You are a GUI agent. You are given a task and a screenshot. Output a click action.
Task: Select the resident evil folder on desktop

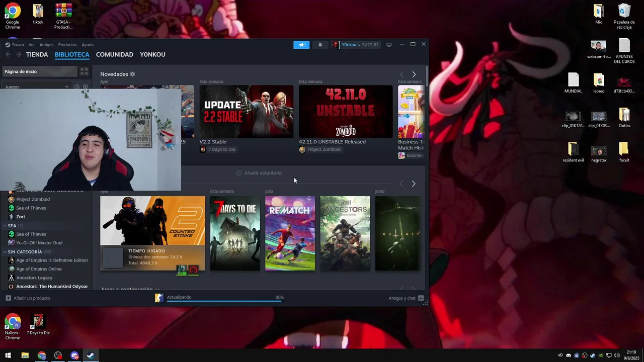coord(573,152)
